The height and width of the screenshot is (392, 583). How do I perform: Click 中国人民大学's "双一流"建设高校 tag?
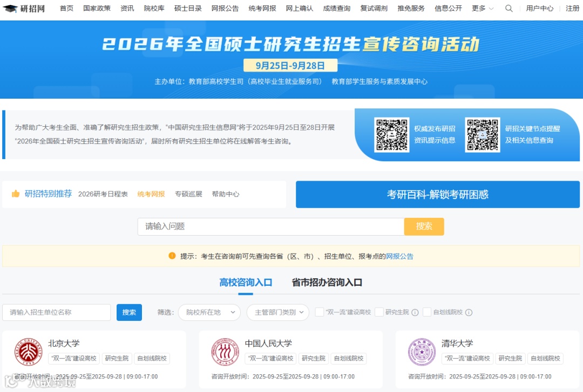pyautogui.click(x=270, y=358)
